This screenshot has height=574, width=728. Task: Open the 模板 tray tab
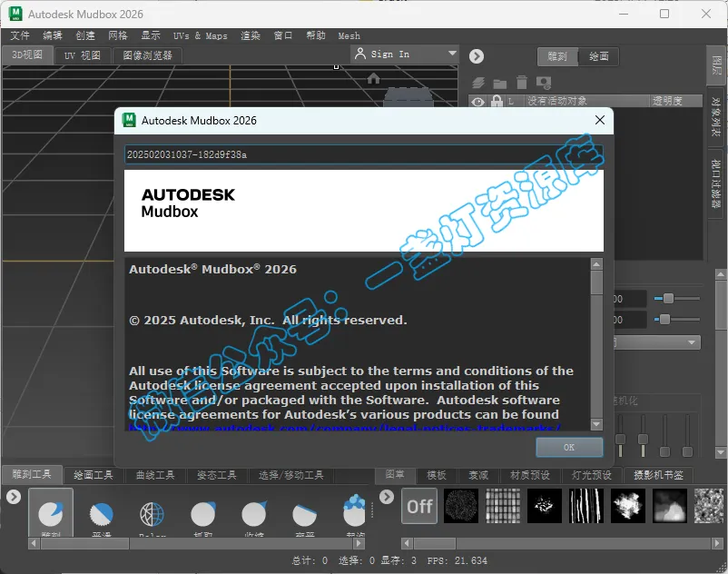[x=436, y=475]
